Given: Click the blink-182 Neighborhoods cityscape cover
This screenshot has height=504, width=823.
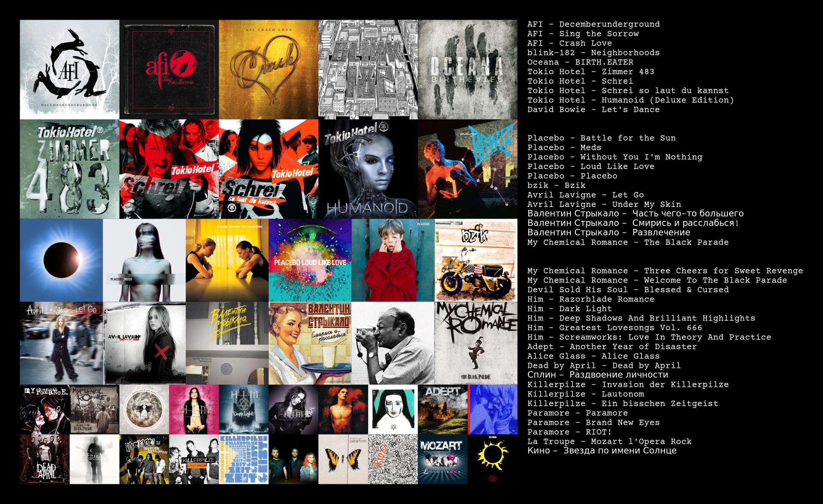Looking at the screenshot, I should (x=368, y=70).
